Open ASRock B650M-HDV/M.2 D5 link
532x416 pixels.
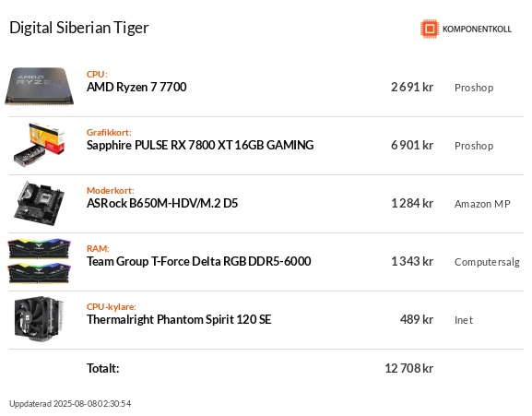tap(162, 203)
